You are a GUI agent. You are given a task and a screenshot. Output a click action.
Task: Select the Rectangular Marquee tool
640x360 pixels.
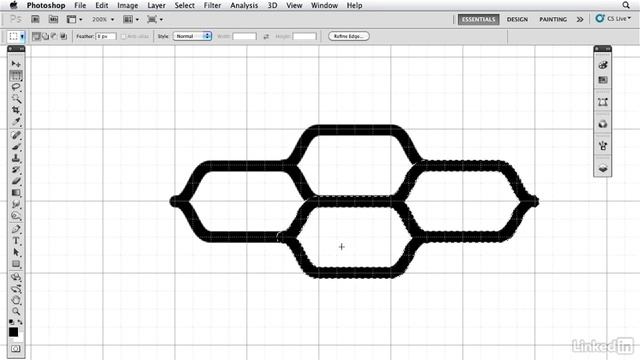pos(16,76)
